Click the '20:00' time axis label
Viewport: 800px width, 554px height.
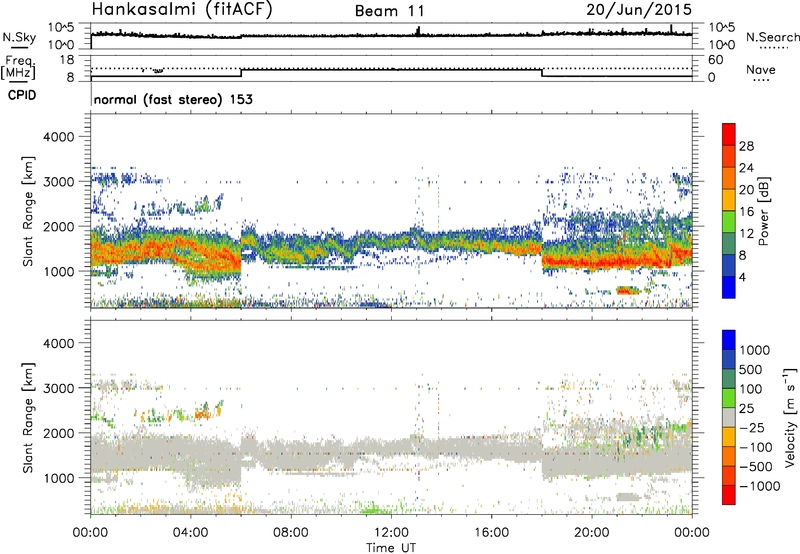591,533
